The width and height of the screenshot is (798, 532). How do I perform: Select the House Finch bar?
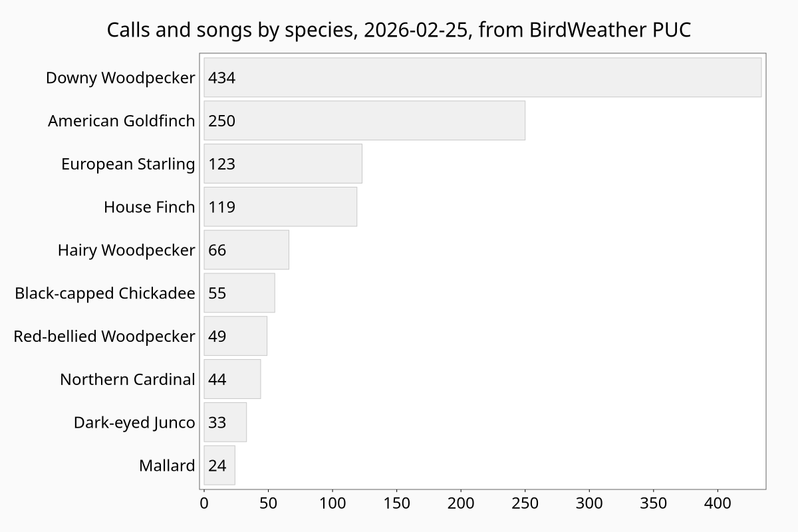tap(280, 207)
